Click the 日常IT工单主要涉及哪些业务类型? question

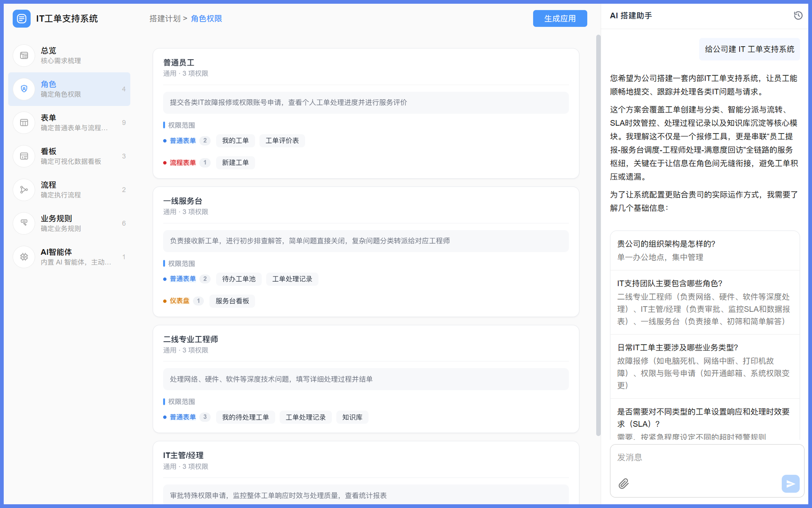tap(678, 348)
